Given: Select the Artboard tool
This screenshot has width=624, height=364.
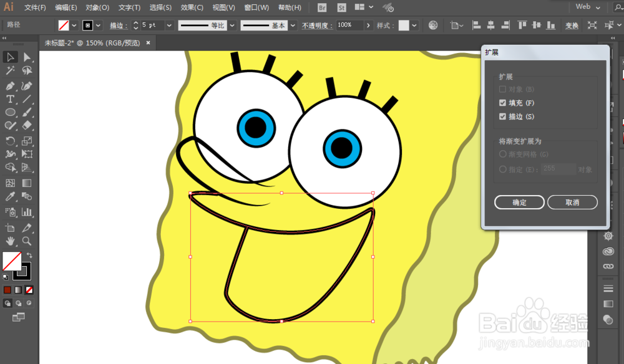Looking at the screenshot, I should [x=11, y=228].
